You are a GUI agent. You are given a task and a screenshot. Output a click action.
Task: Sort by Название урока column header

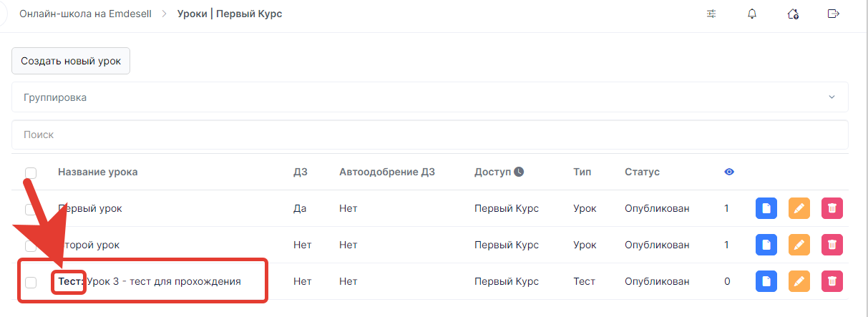pyautogui.click(x=98, y=172)
